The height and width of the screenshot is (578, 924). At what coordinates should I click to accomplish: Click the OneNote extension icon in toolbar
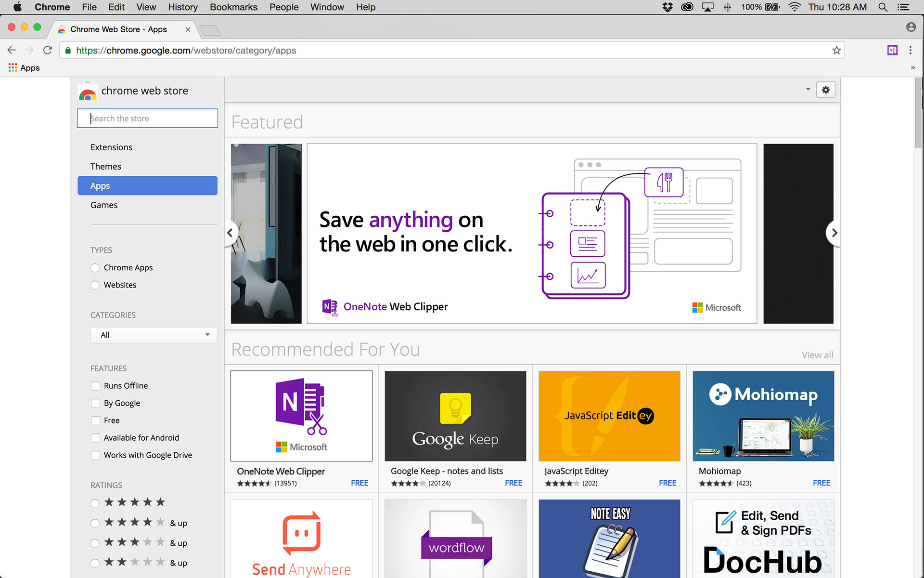[x=892, y=50]
